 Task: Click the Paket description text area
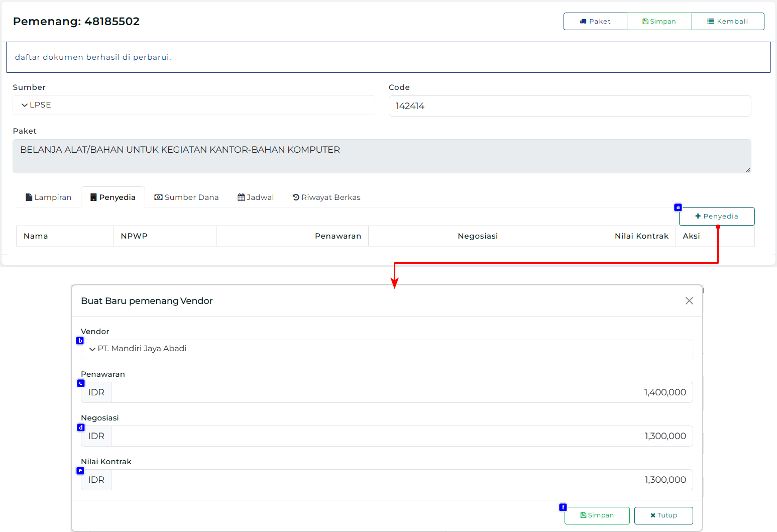pyautogui.click(x=381, y=156)
